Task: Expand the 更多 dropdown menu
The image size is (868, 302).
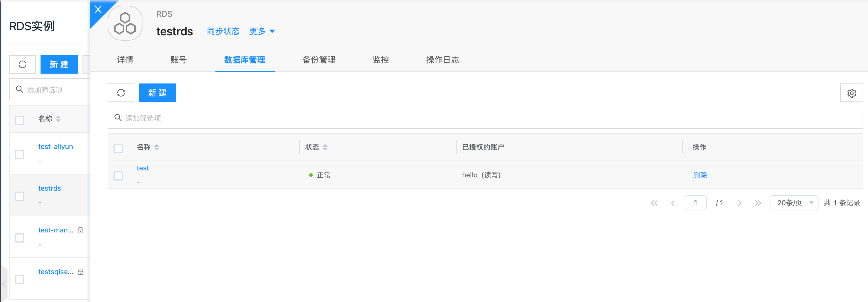Action: (x=262, y=31)
